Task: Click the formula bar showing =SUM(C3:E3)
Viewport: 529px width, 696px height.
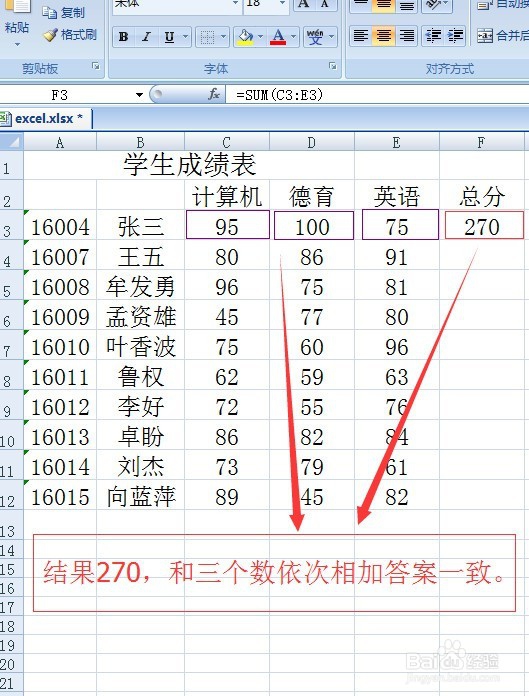Action: pos(377,95)
